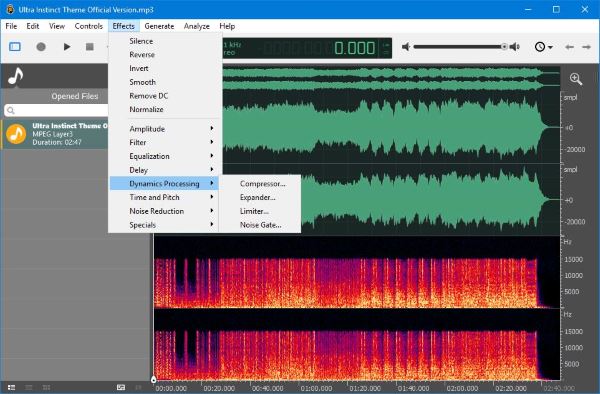Choose Normalize from Effects menu
The image size is (600, 394).
[164, 109]
